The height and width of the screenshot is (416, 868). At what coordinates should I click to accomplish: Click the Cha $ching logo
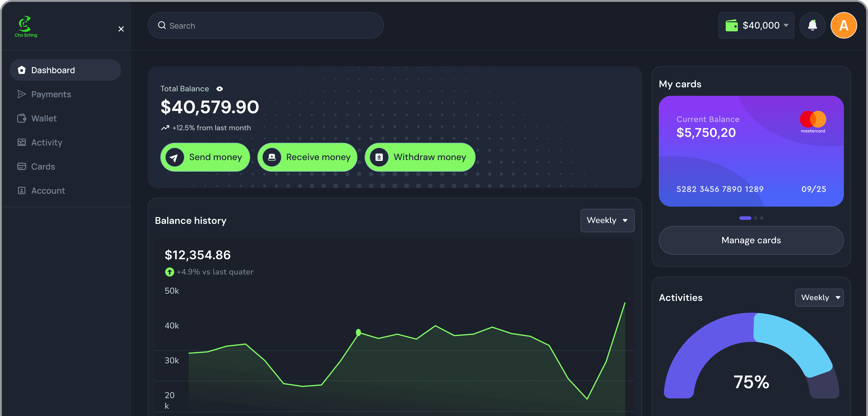click(26, 26)
